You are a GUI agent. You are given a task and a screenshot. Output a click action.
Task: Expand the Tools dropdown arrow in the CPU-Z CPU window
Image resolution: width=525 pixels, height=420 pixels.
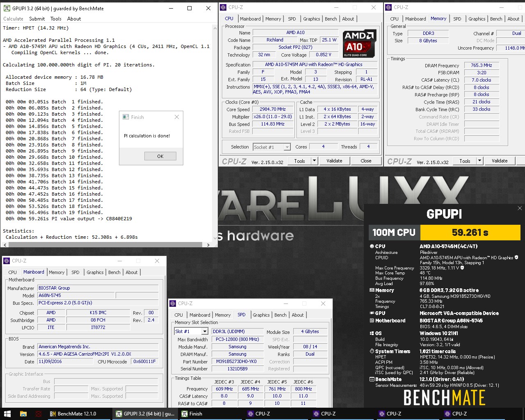tap(314, 161)
